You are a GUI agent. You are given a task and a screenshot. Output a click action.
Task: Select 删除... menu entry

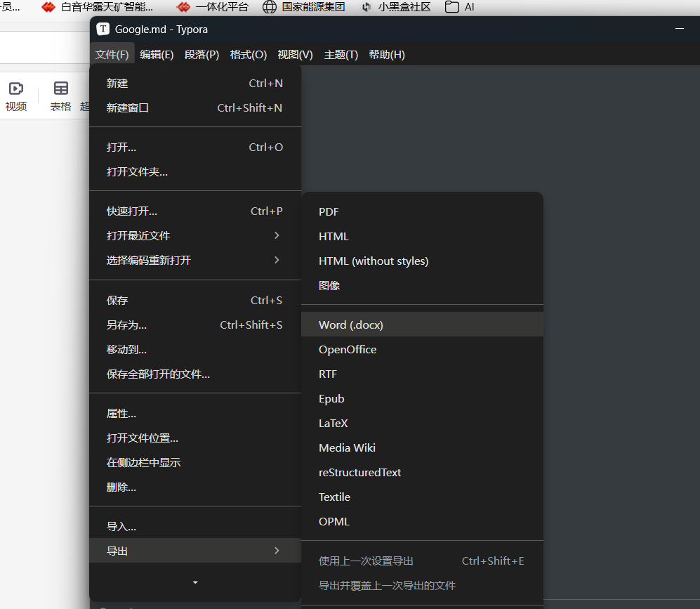195,487
